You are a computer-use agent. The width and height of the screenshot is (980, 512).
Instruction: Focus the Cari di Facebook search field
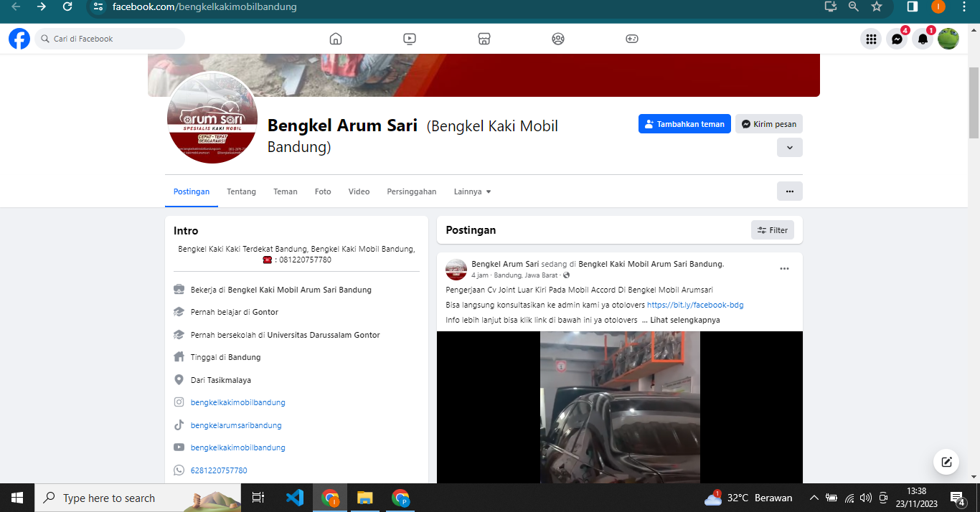pyautogui.click(x=110, y=39)
